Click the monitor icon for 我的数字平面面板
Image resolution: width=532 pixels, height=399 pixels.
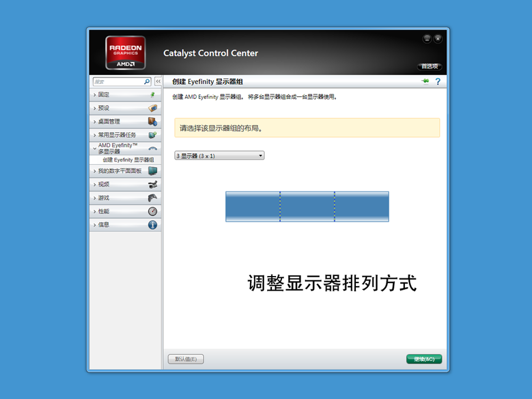[x=152, y=171]
